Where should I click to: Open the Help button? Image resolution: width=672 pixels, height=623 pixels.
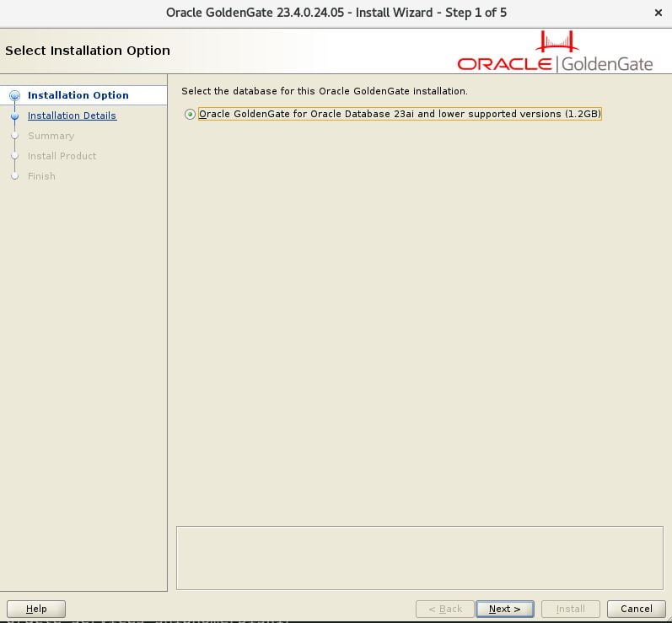36,609
